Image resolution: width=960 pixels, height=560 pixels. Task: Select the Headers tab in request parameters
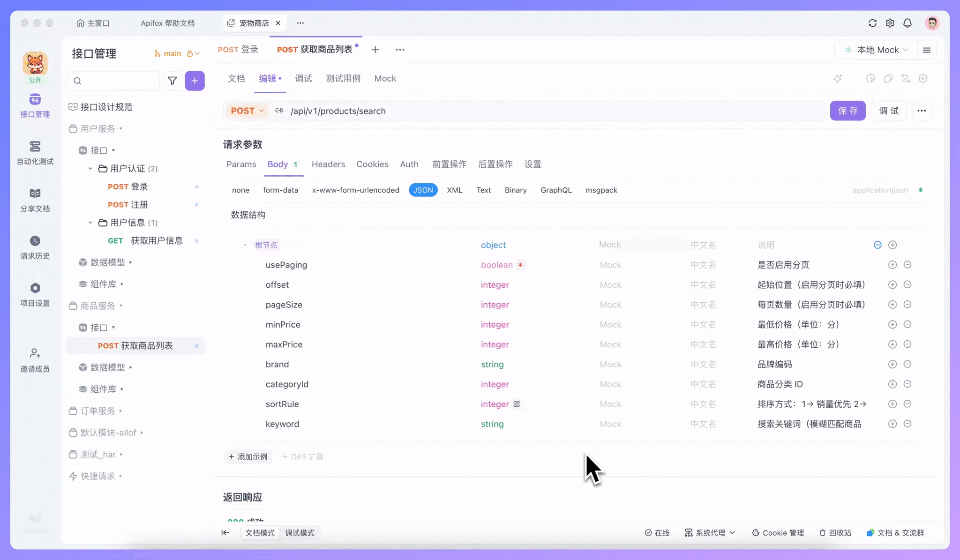pos(328,164)
